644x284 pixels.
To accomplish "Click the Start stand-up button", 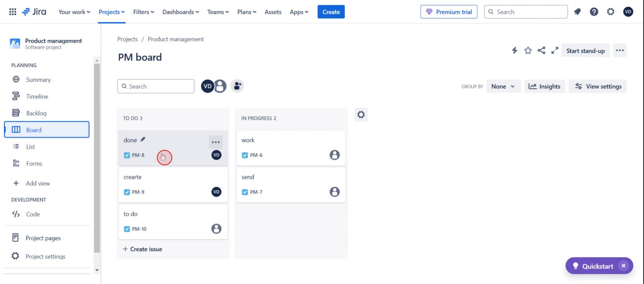I will [x=585, y=50].
